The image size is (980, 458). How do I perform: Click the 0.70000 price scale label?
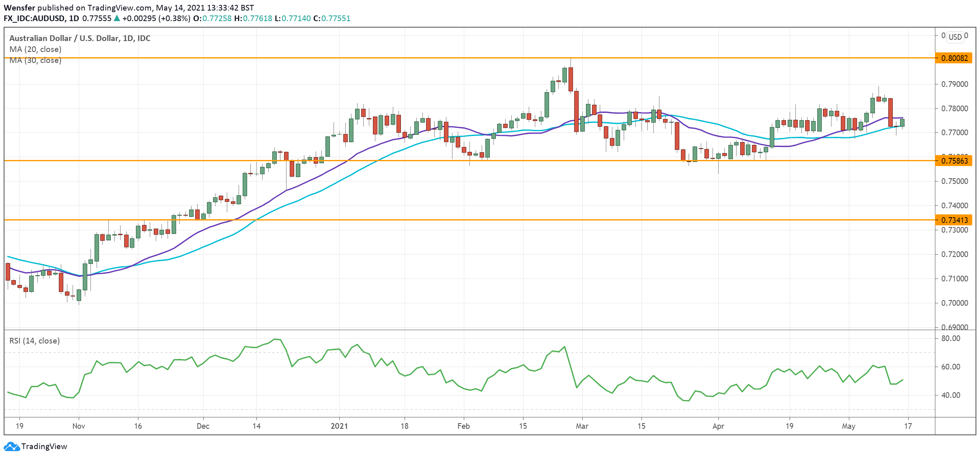click(954, 303)
